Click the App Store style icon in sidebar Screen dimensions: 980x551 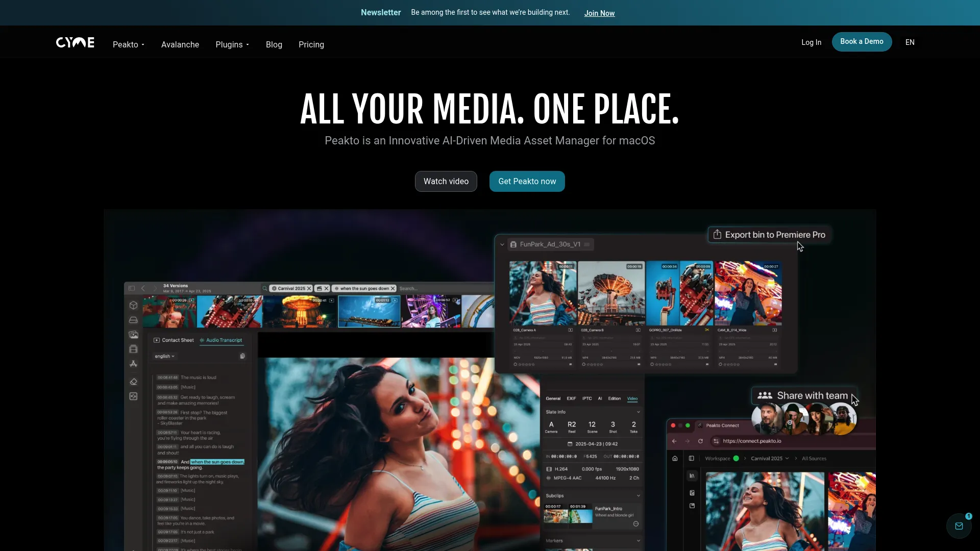133,364
